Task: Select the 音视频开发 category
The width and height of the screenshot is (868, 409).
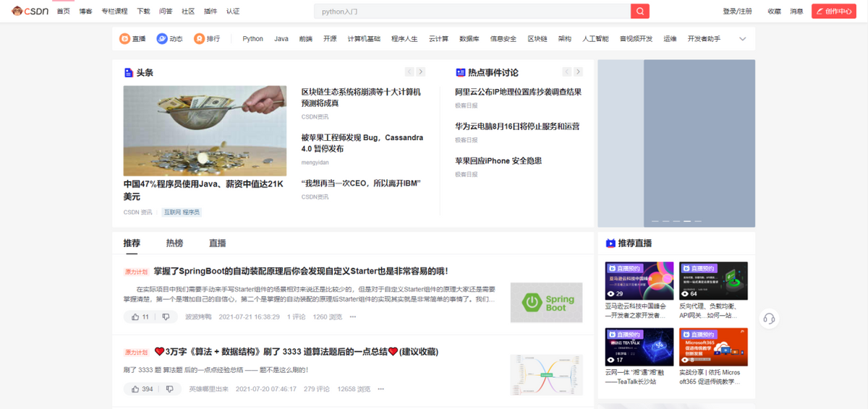Action: pos(636,39)
